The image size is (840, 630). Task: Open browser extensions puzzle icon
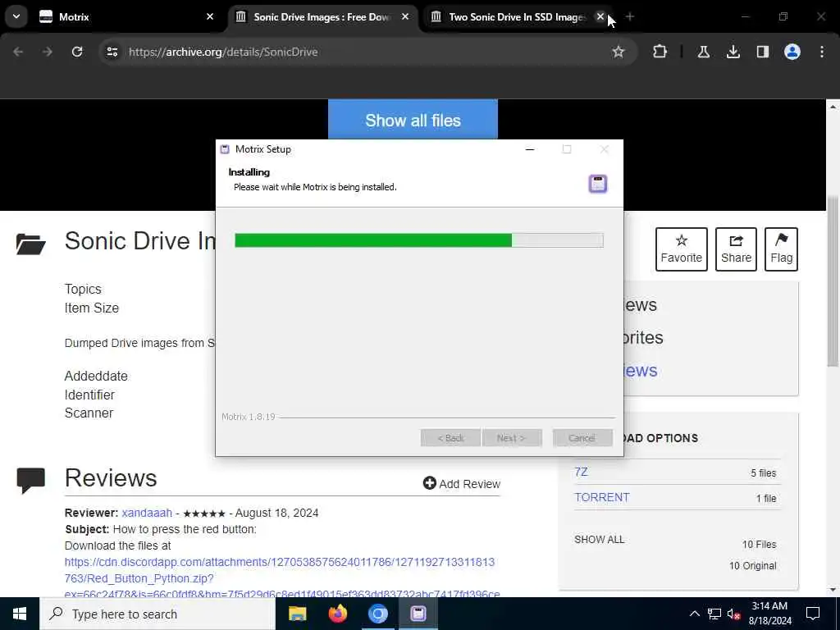coord(660,52)
